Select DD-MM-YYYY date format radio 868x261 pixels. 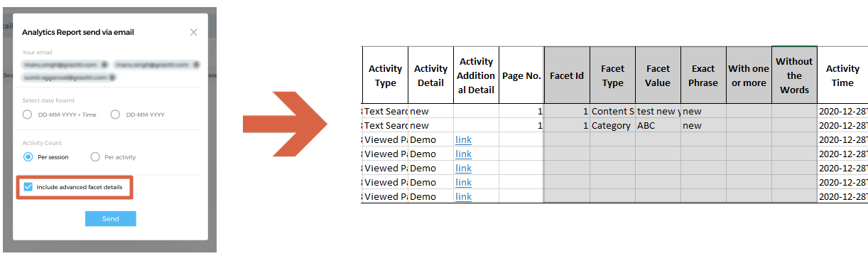click(115, 114)
